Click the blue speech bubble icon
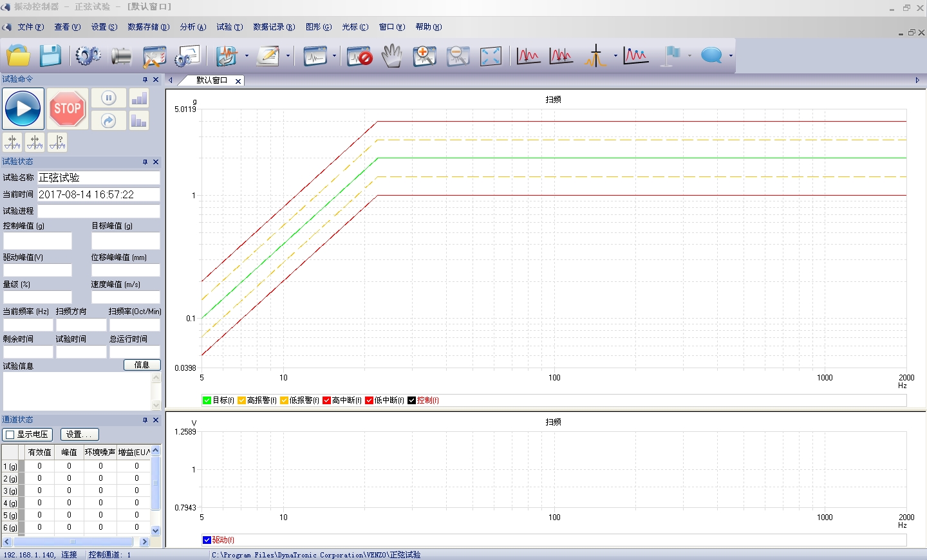The height and width of the screenshot is (560, 927). [x=711, y=56]
